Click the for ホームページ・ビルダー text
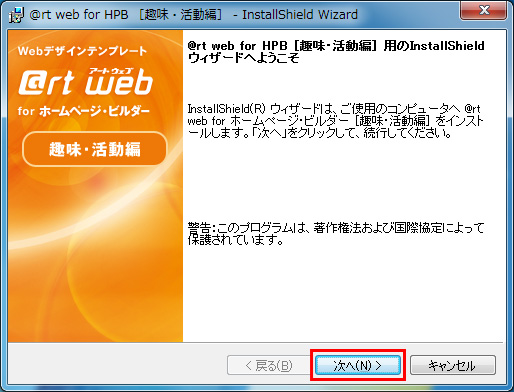 [x=84, y=111]
